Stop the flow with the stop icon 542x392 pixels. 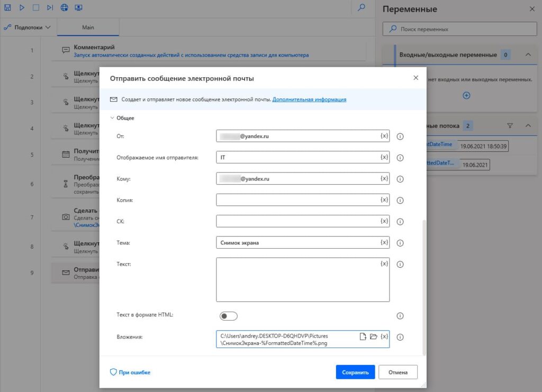click(x=36, y=8)
